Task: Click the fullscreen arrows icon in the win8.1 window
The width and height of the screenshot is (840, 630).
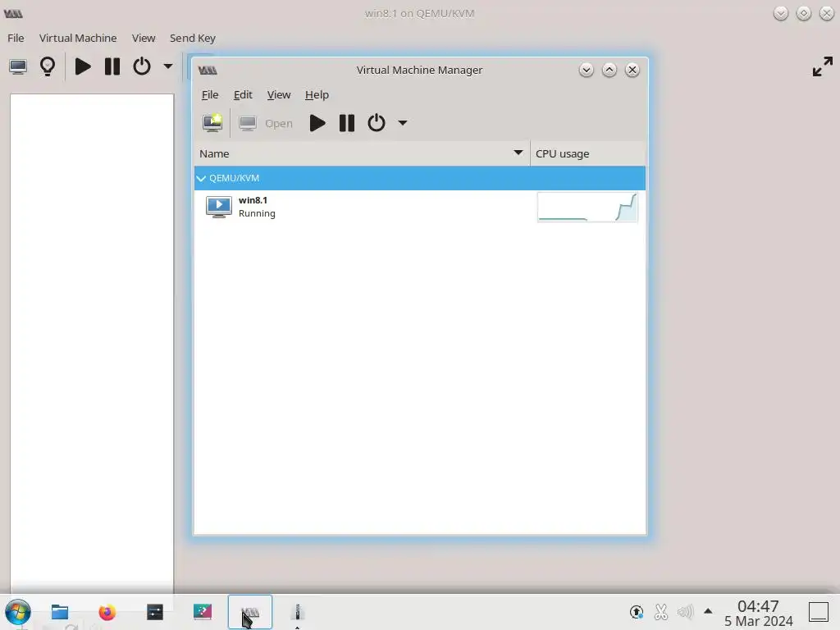Action: [x=822, y=67]
